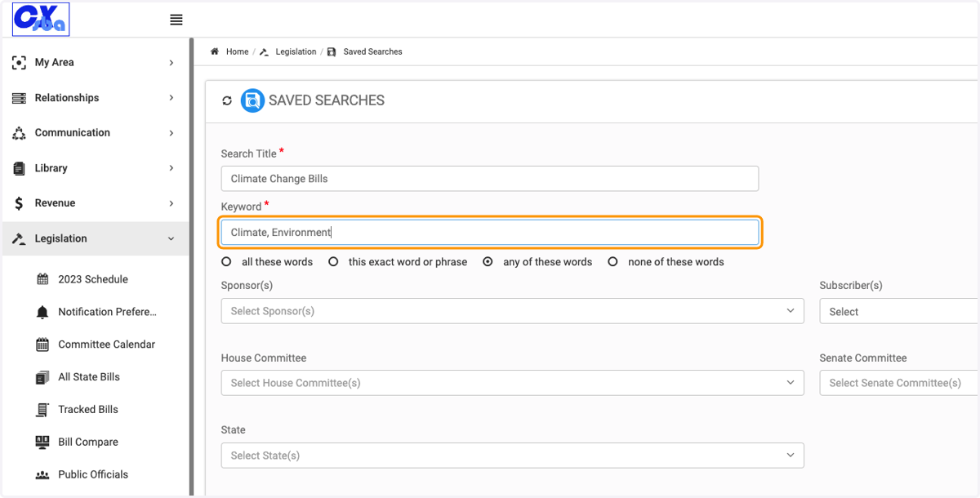Select 'this exact word or phrase' option

[x=333, y=262]
